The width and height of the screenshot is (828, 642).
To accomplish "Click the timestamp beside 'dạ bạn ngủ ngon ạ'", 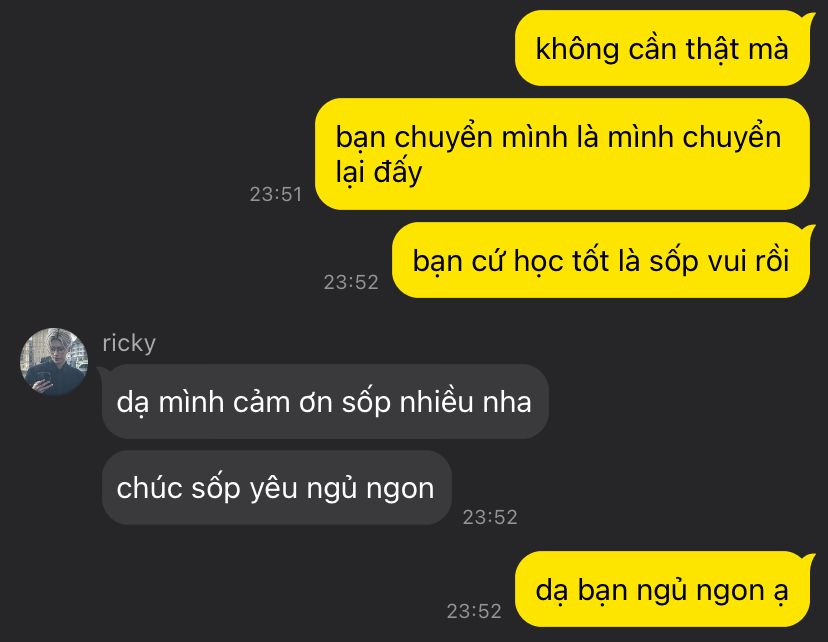I will point(474,611).
